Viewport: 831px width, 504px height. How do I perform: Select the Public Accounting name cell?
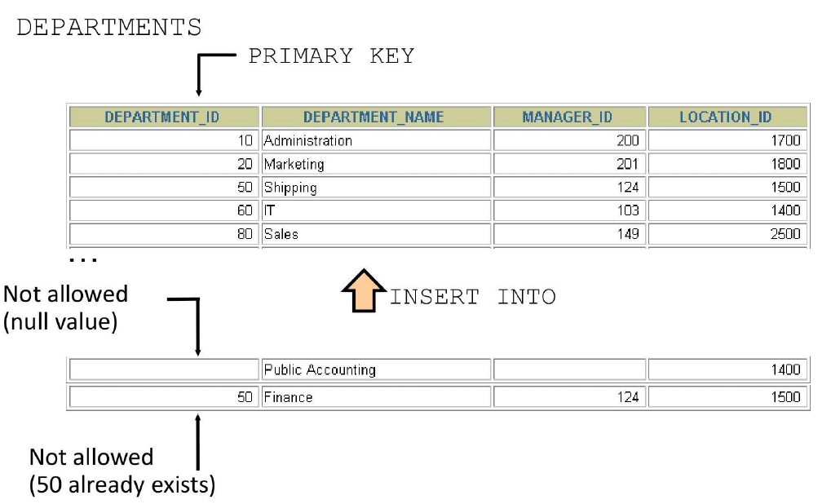[x=376, y=369]
